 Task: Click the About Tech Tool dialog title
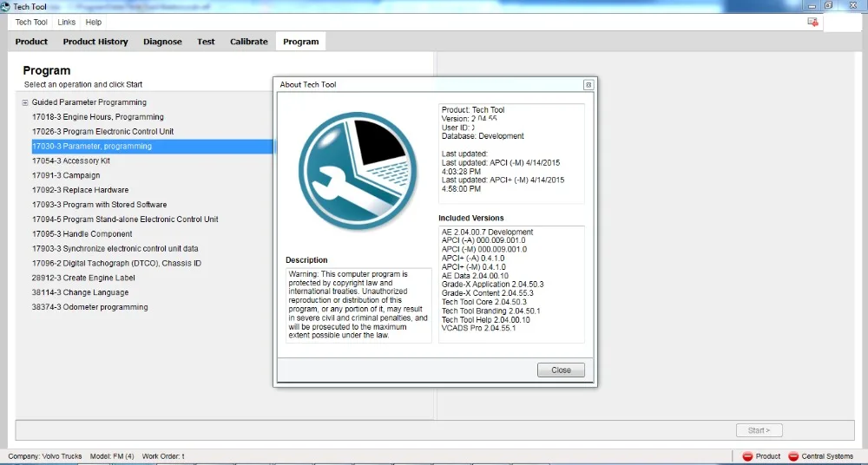coord(308,85)
